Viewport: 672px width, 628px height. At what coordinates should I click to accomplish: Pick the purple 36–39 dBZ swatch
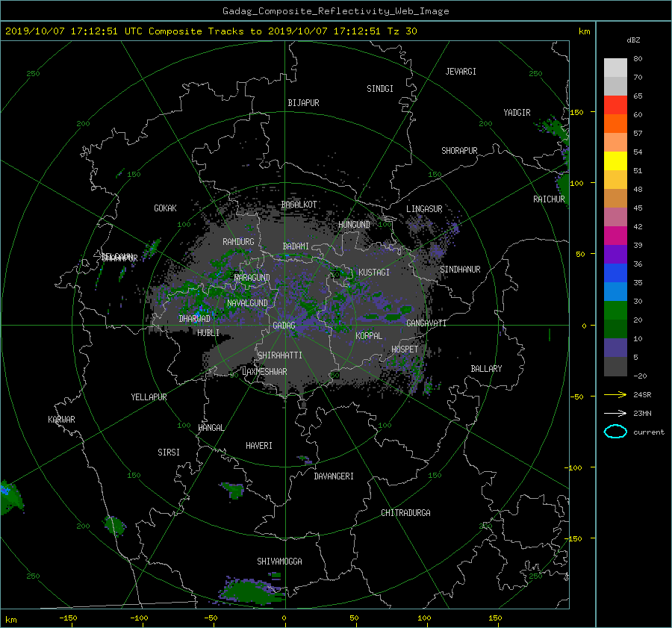tap(615, 255)
